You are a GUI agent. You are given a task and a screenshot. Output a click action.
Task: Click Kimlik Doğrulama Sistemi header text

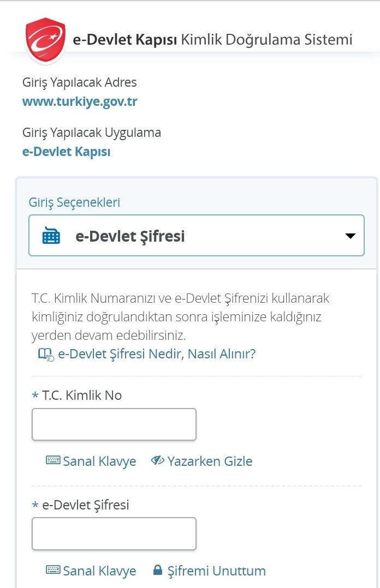[x=266, y=40]
